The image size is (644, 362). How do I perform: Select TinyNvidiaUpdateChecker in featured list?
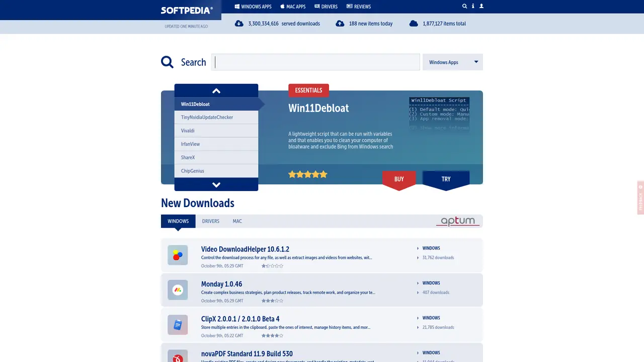pyautogui.click(x=216, y=117)
